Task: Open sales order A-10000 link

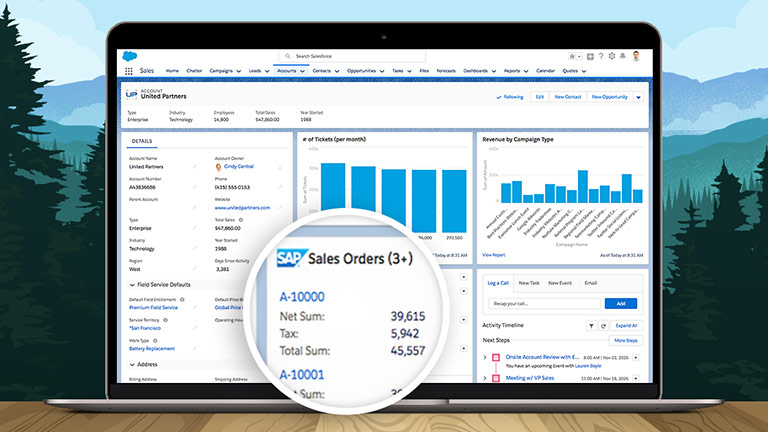Action: (302, 297)
